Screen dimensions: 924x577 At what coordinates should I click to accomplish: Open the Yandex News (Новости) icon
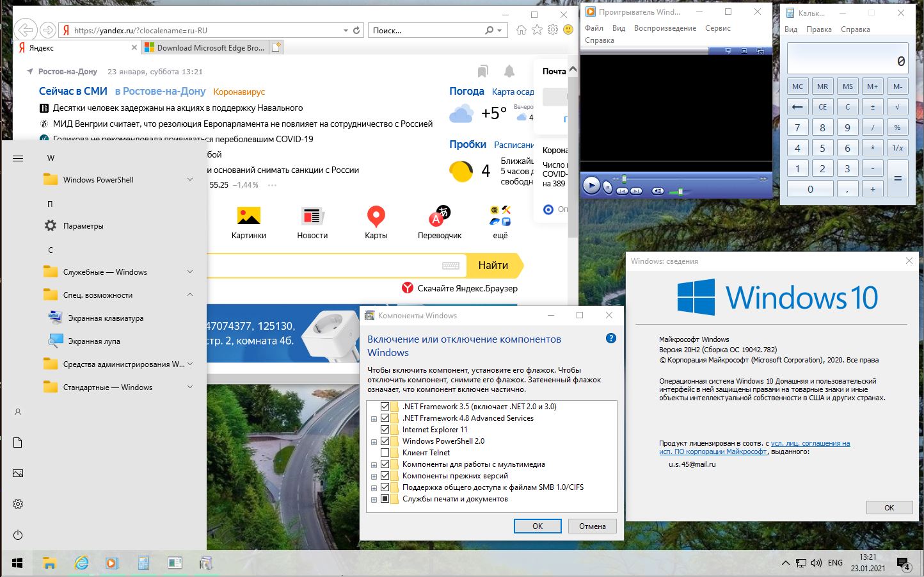click(x=312, y=216)
